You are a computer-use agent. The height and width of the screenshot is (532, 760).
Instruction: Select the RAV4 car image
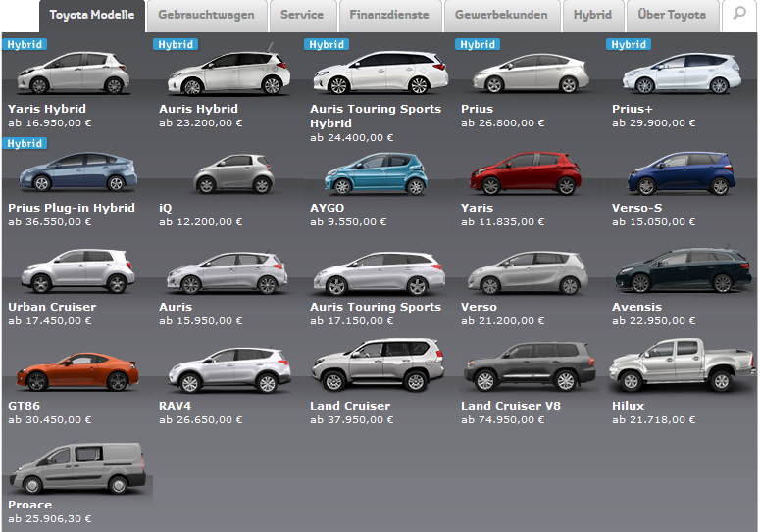click(229, 370)
